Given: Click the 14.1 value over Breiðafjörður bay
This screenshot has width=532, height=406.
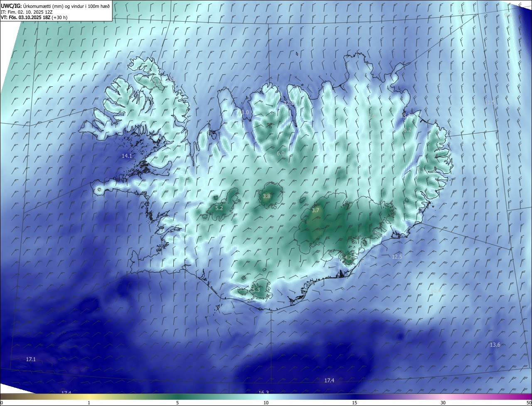Looking at the screenshot, I should click(127, 156).
